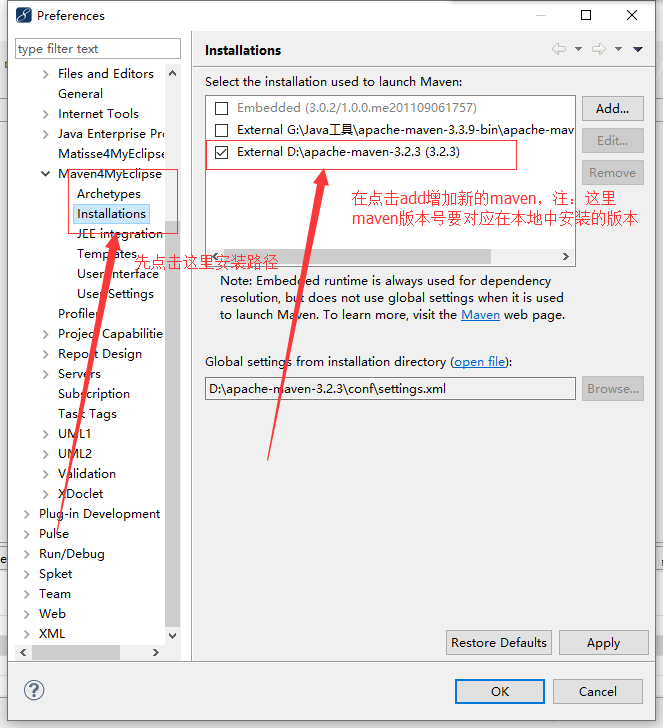
Task: Expand the Java Enterprise tree node
Action: pyautogui.click(x=46, y=134)
